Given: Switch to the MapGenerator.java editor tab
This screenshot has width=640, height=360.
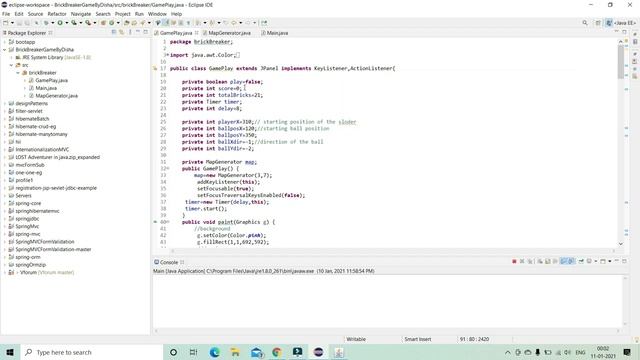Looking at the screenshot, I should pyautogui.click(x=229, y=33).
